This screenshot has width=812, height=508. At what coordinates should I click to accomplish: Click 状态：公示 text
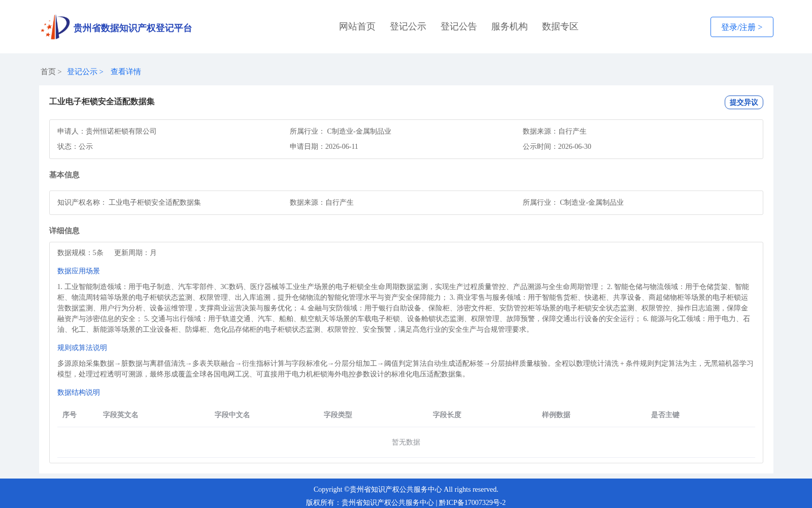coord(75,146)
